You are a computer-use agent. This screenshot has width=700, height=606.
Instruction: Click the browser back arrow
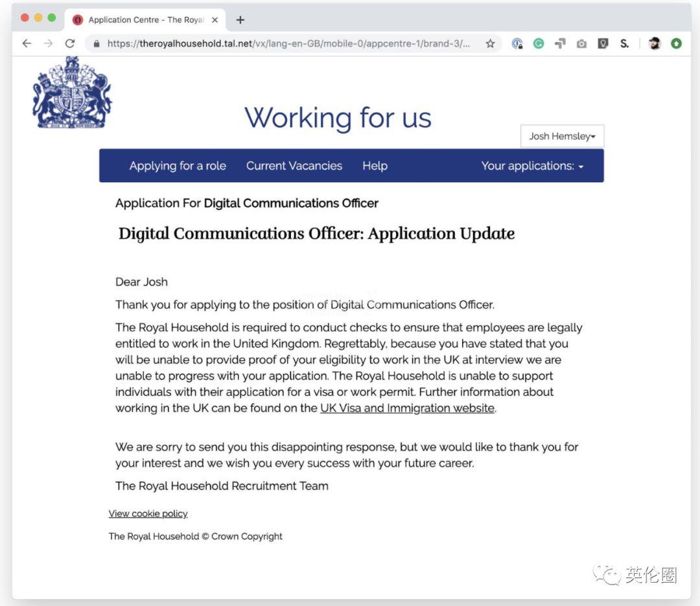click(27, 43)
